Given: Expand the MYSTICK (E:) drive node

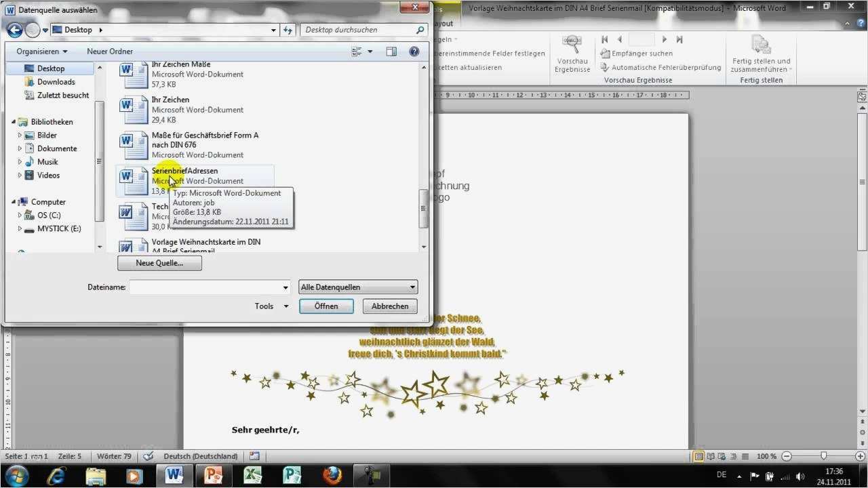Looking at the screenshot, I should point(20,228).
